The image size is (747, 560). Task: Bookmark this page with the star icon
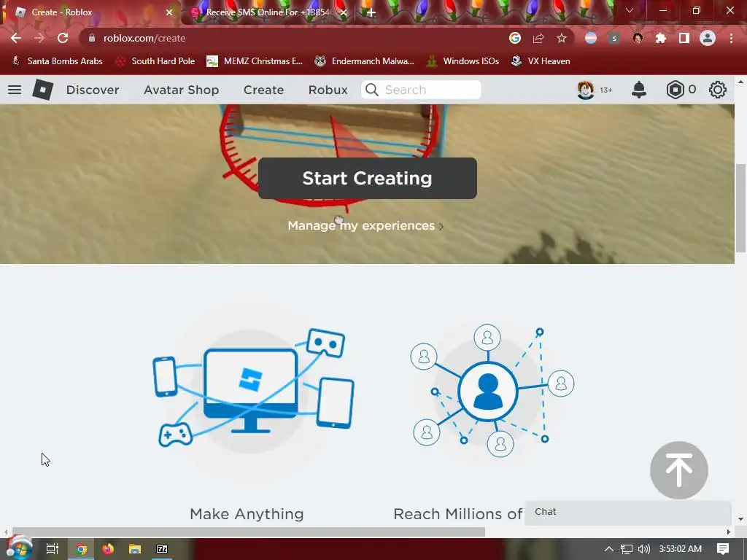click(562, 38)
